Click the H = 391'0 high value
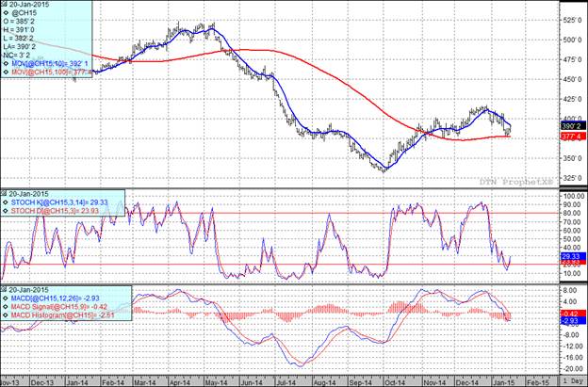Image resolution: width=588 pixels, height=387 pixels. (x=19, y=29)
